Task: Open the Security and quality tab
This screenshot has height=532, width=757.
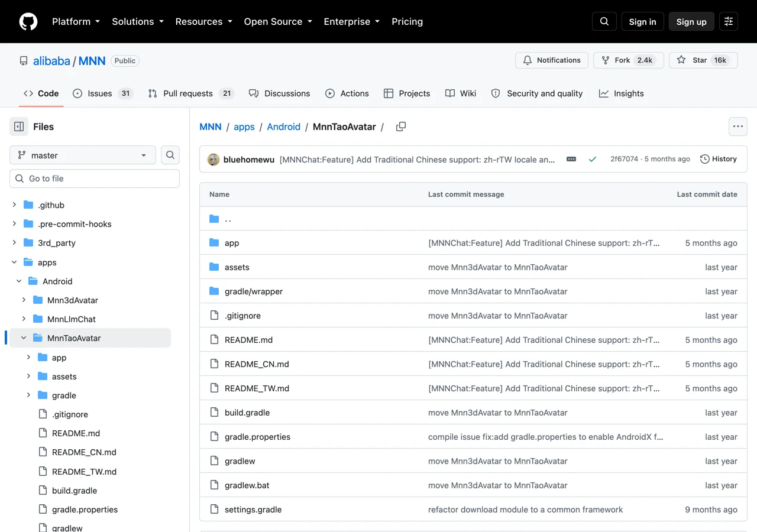Action: [x=537, y=93]
